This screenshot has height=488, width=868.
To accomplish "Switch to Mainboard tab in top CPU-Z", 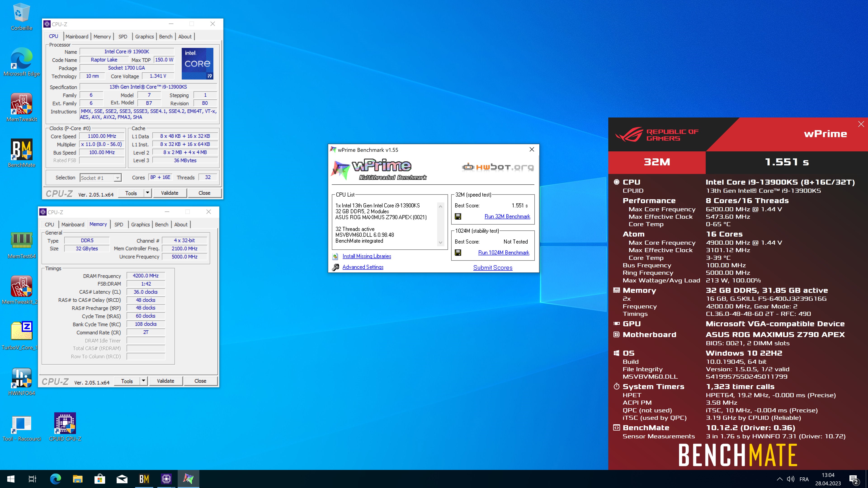I will coord(77,36).
